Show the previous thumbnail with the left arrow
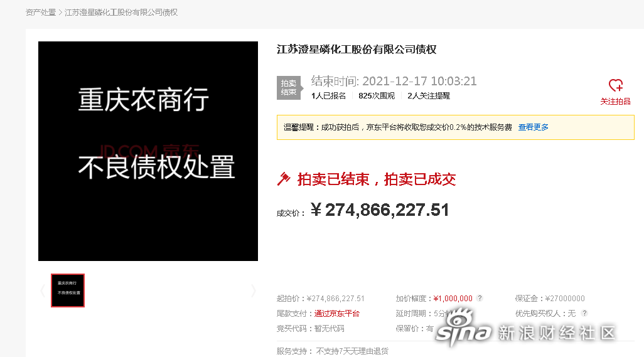Image resolution: width=644 pixels, height=357 pixels. [x=42, y=290]
